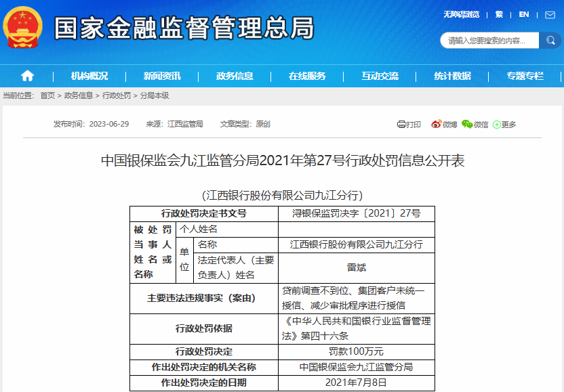The image size is (564, 392).
Task: Open the 新闻资讯 menu
Action: tap(162, 76)
